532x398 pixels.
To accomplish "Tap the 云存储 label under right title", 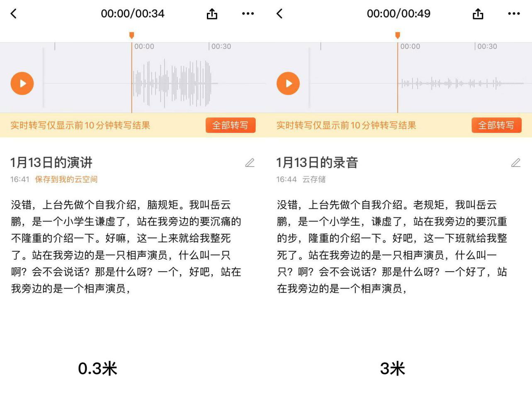I will pyautogui.click(x=314, y=179).
